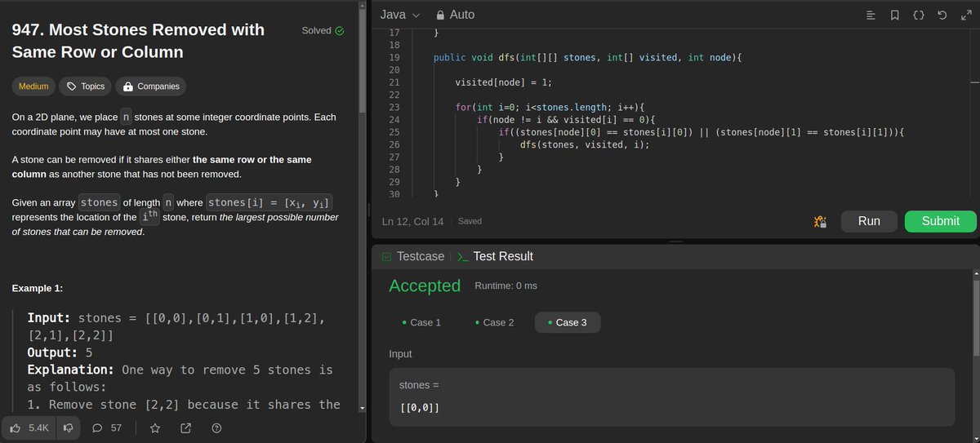Expand editor with the fullscreen icon
Screen dimensions: 980x443
pos(966,15)
